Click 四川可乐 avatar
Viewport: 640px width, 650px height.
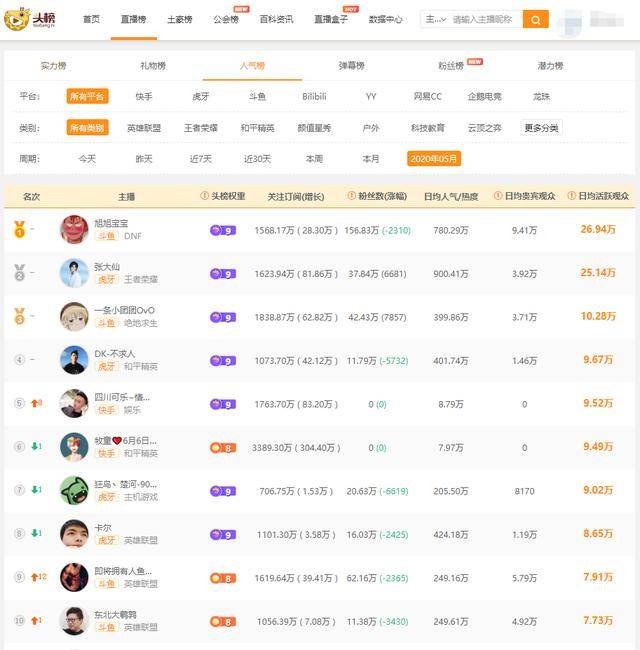point(74,403)
